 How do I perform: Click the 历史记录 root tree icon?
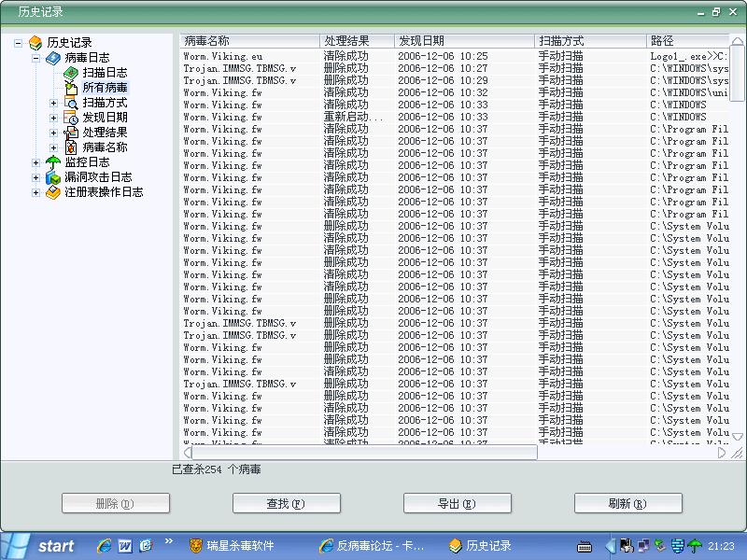(x=35, y=43)
